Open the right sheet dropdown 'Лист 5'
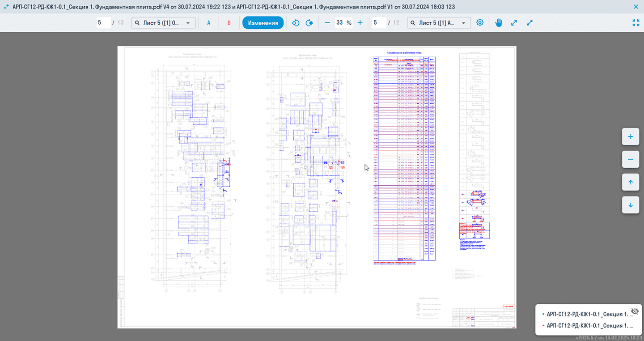The width and height of the screenshot is (644, 341). pos(439,23)
